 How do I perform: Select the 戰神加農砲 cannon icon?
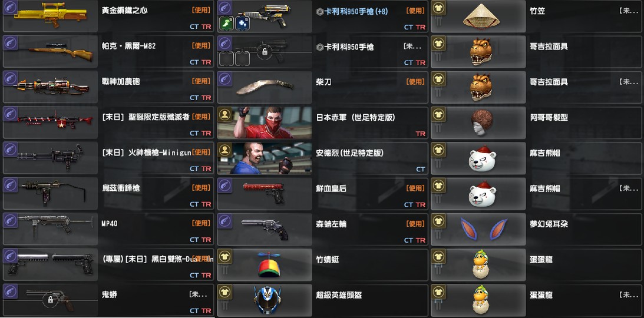[x=53, y=86]
